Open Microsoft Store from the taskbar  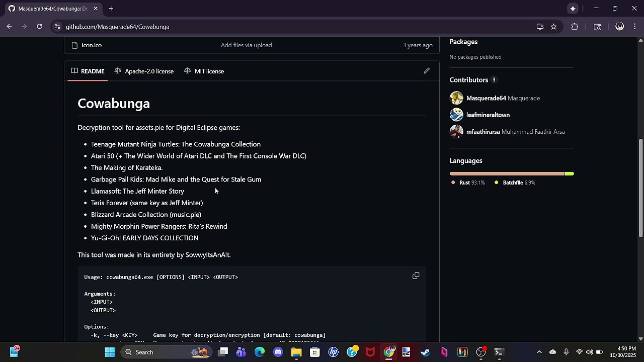click(315, 352)
